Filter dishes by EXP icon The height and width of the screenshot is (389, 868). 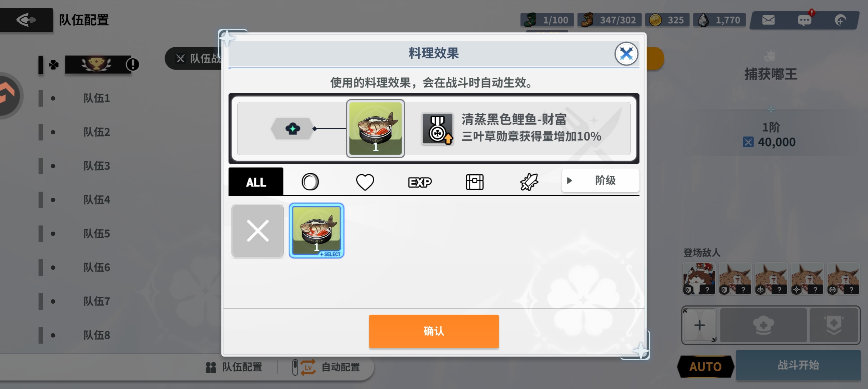point(420,182)
